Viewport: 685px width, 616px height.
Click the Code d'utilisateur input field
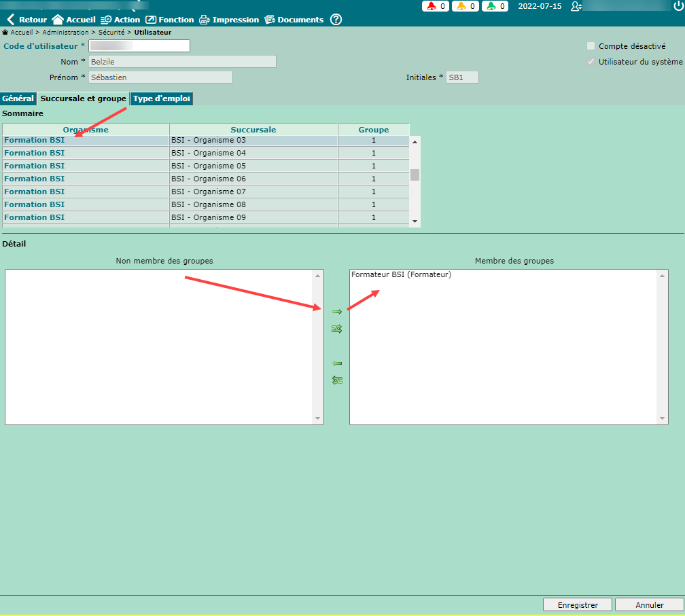(139, 46)
